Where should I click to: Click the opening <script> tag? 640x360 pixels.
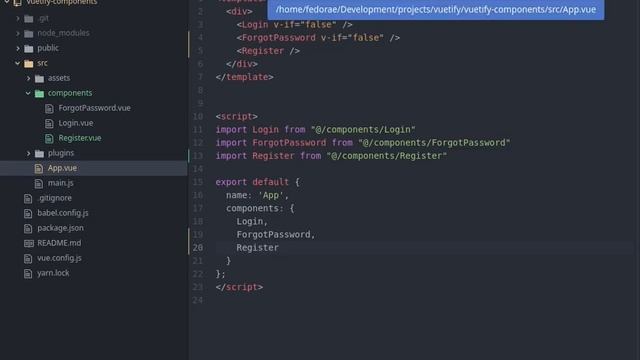click(x=236, y=117)
